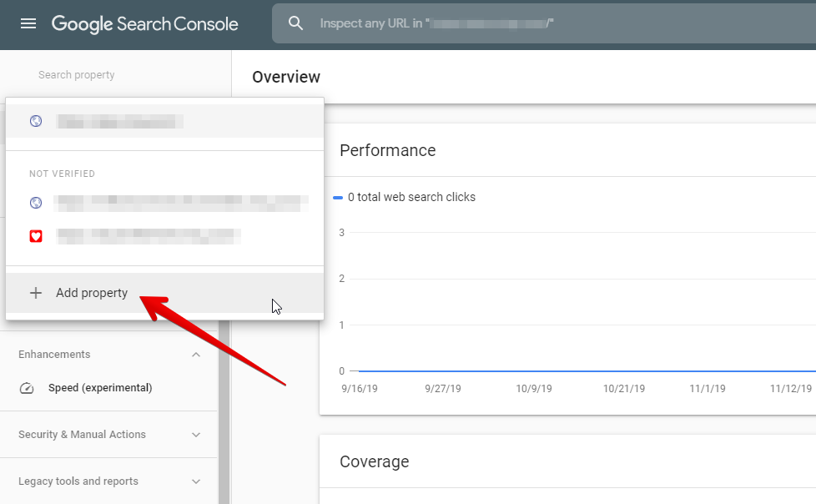
Task: Click the speedometer icon for Speed report
Action: (27, 388)
